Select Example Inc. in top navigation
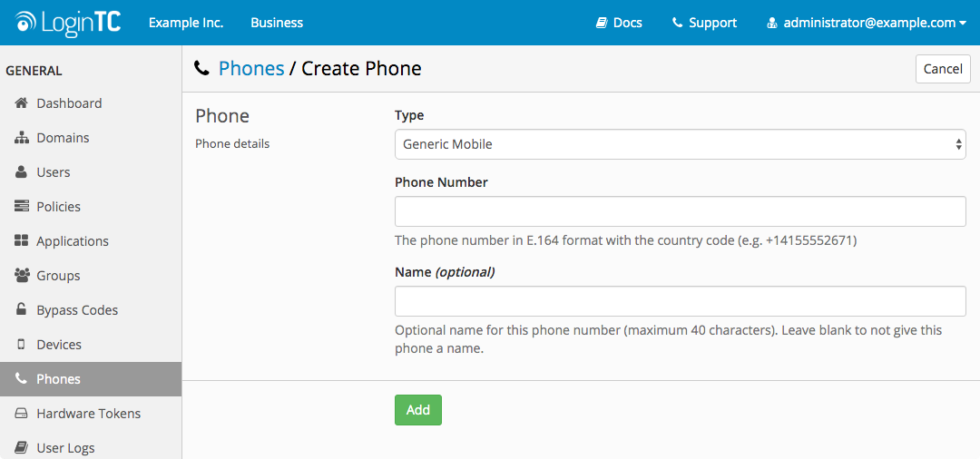Viewport: 980px width, 459px height. click(186, 23)
